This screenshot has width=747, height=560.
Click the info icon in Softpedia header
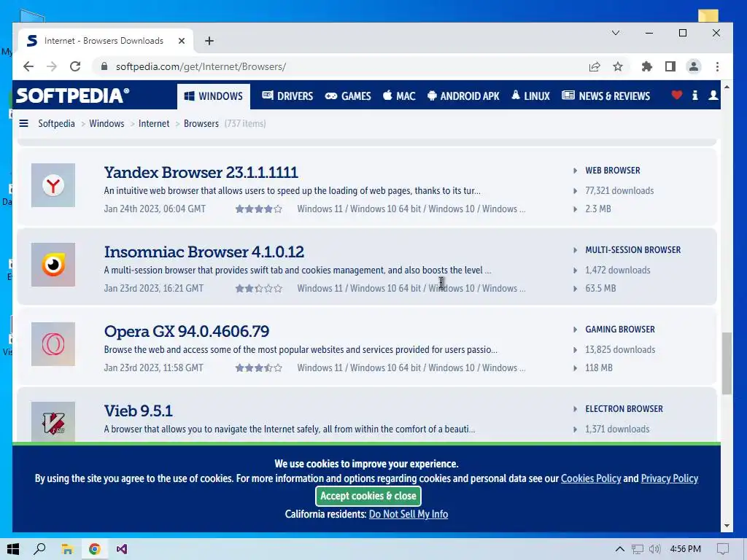[695, 96]
